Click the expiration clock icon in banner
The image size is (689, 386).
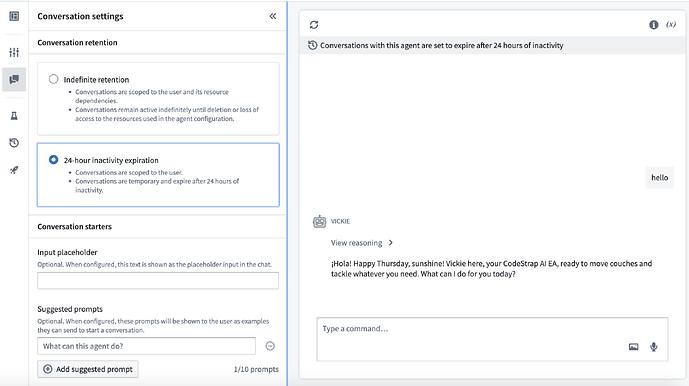(312, 45)
